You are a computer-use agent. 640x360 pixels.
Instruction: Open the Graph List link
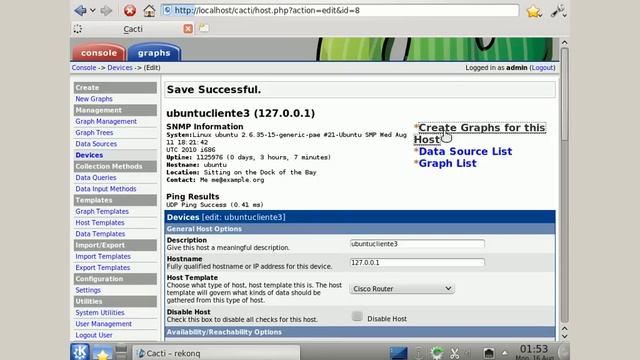coord(447,163)
